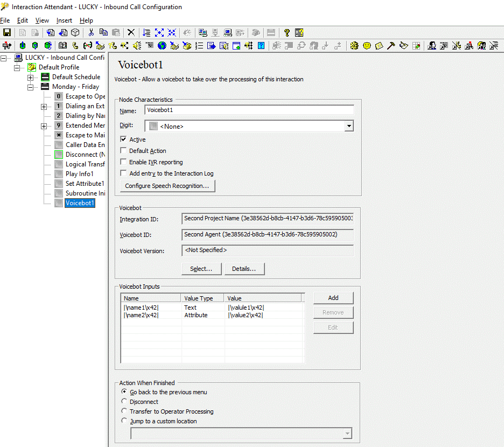Click the Cut scissors icon

click(91, 33)
